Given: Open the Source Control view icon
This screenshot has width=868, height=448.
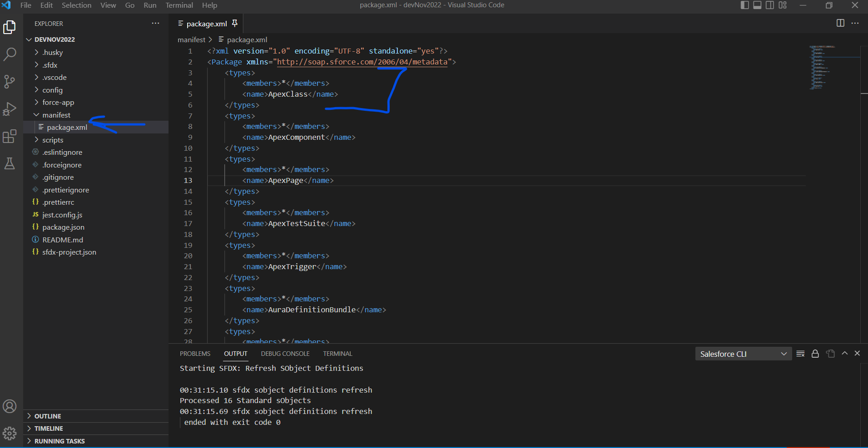Looking at the screenshot, I should 10,82.
